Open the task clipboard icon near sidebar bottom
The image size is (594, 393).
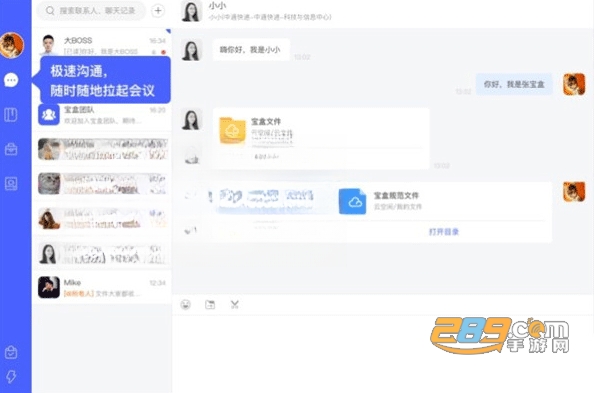click(x=11, y=352)
